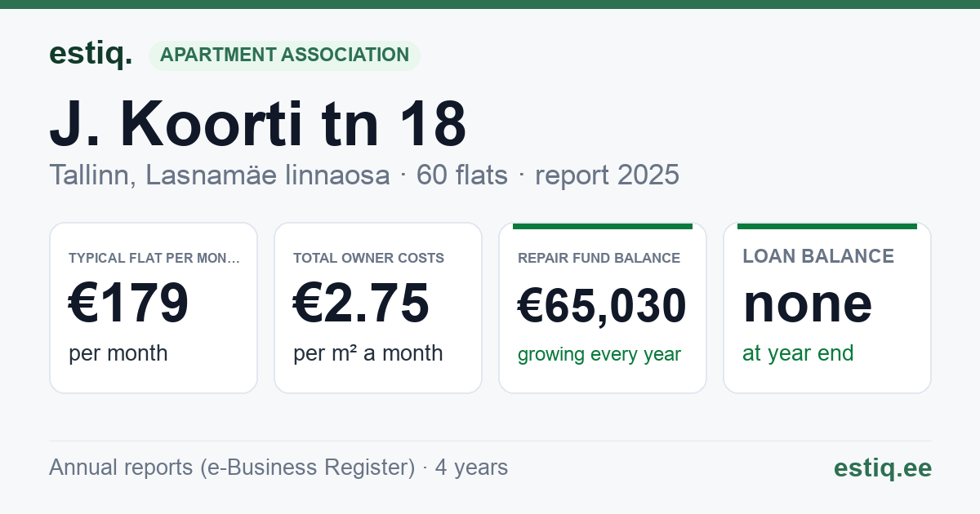The image size is (980, 514).
Task: Select the J. Koorti tn 18 heading
Action: (x=258, y=124)
